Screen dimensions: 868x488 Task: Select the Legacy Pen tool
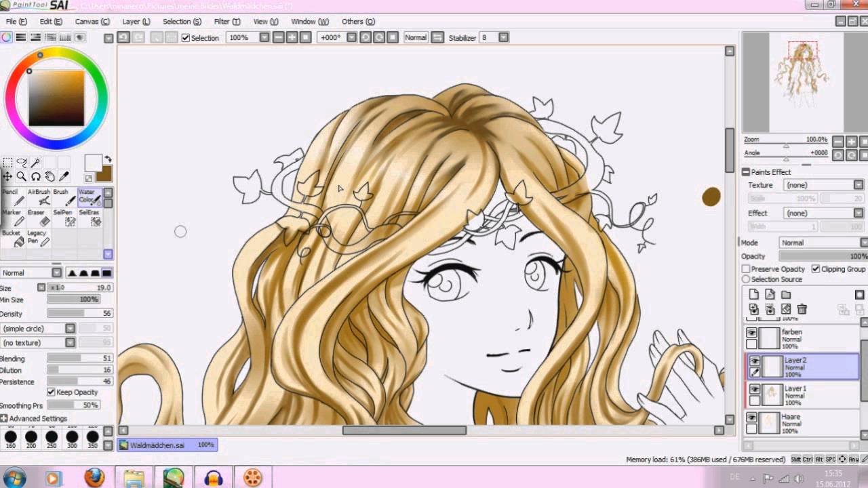[x=39, y=238]
